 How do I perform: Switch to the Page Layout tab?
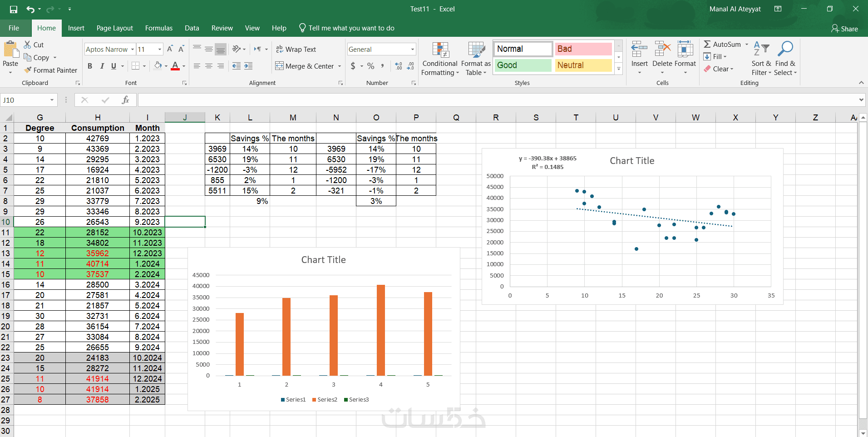(x=114, y=28)
